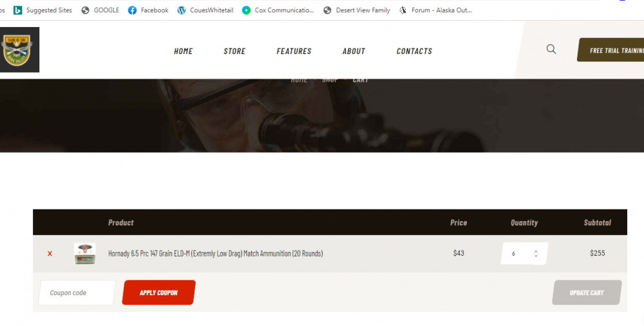This screenshot has width=644, height=326.
Task: Focus the Coupon code field
Action: pos(77,292)
